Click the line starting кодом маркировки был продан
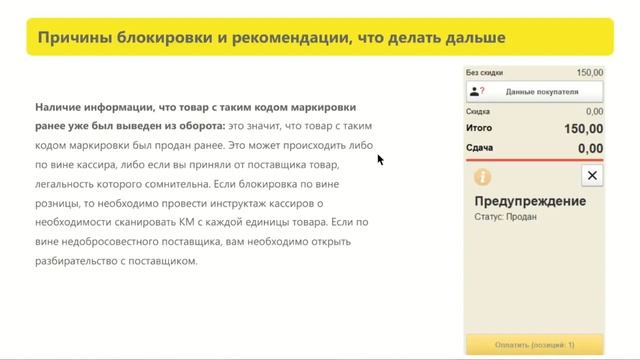Viewport: 640px width, 360px height. point(204,145)
